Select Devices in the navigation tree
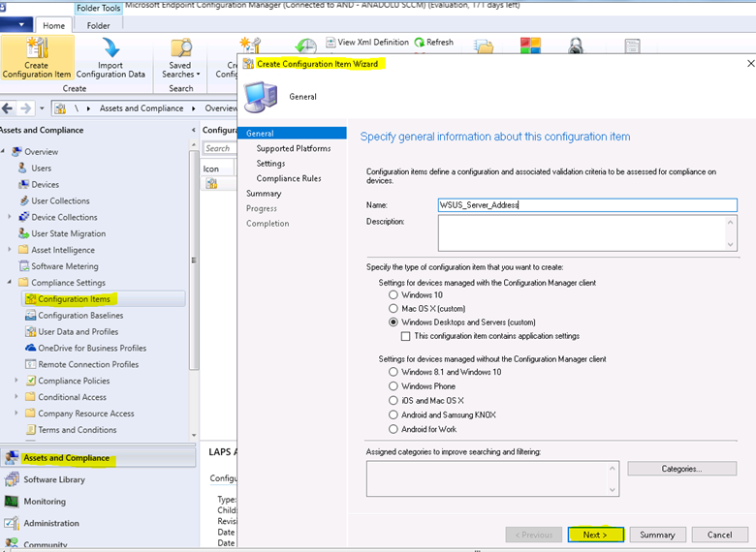The width and height of the screenshot is (756, 552). point(45,184)
